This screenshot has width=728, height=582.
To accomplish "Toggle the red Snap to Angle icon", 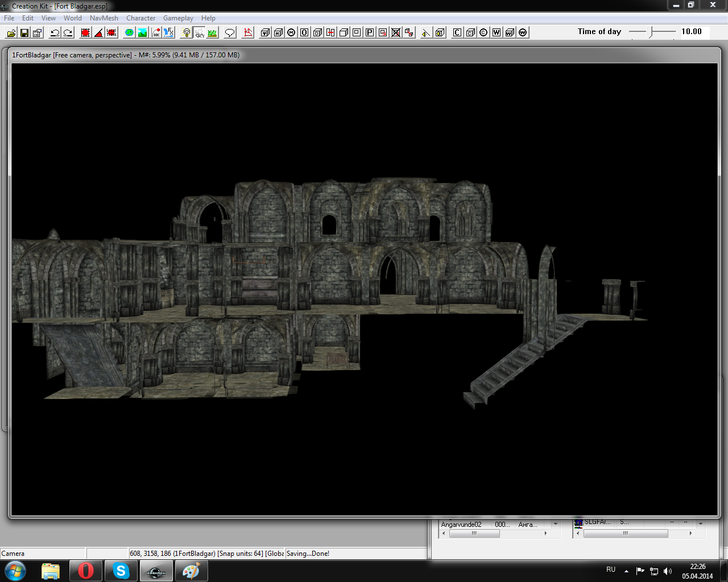I will pyautogui.click(x=98, y=32).
